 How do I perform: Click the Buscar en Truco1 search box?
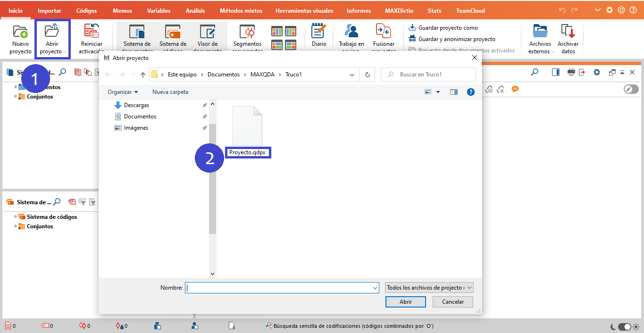[428, 75]
